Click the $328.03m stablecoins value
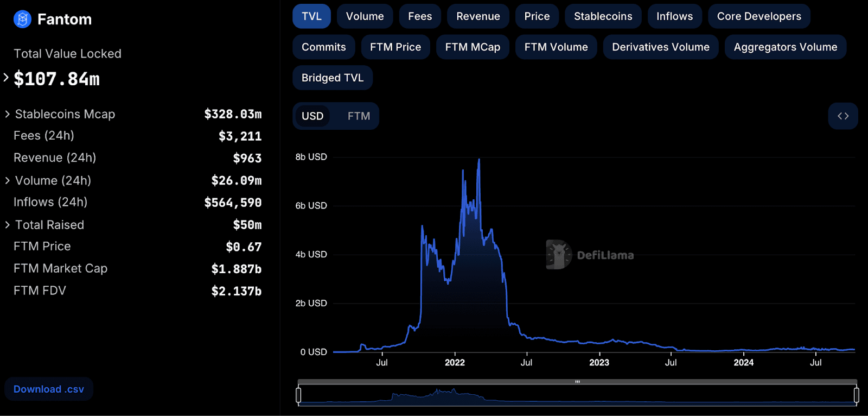This screenshot has width=868, height=416. pos(233,114)
